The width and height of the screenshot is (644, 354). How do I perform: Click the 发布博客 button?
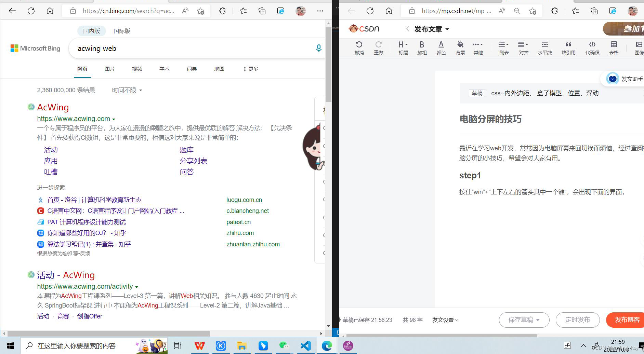[626, 320]
